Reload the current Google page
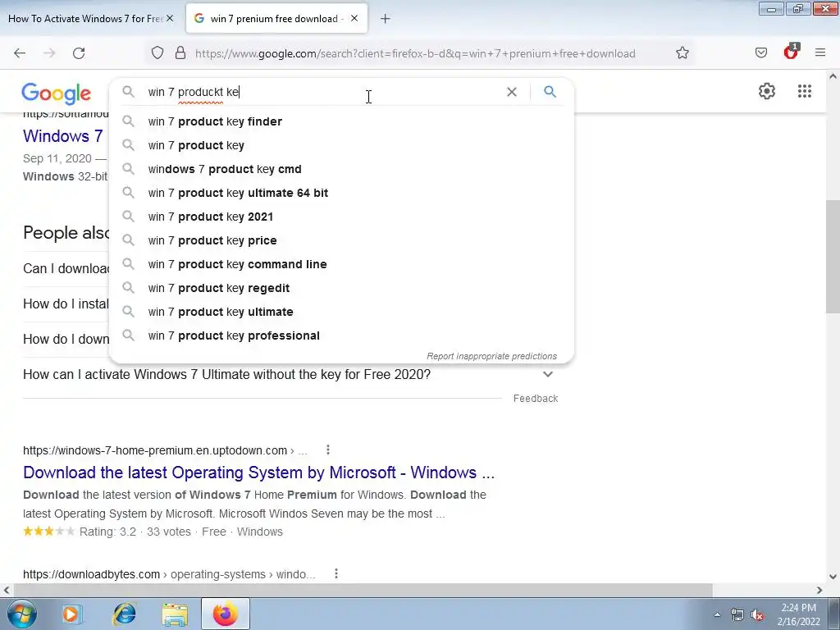Screen dimensions: 840x630 [79, 53]
